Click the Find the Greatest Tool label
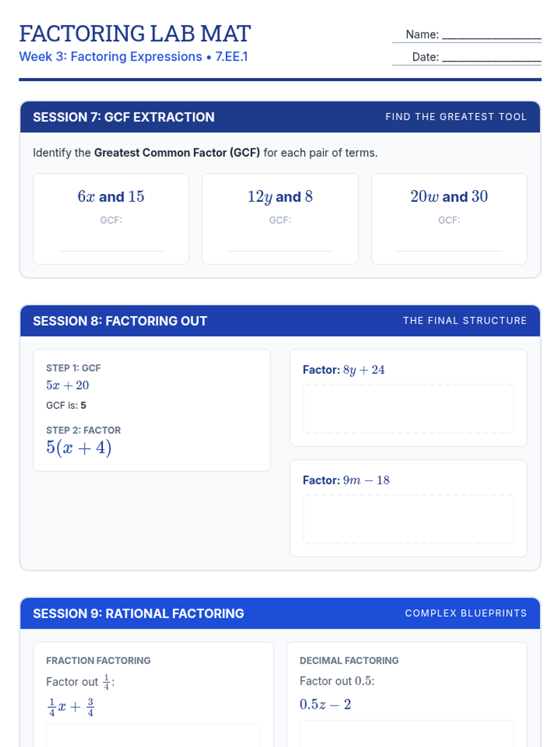Screen dimensions: 560x747 pos(456,117)
